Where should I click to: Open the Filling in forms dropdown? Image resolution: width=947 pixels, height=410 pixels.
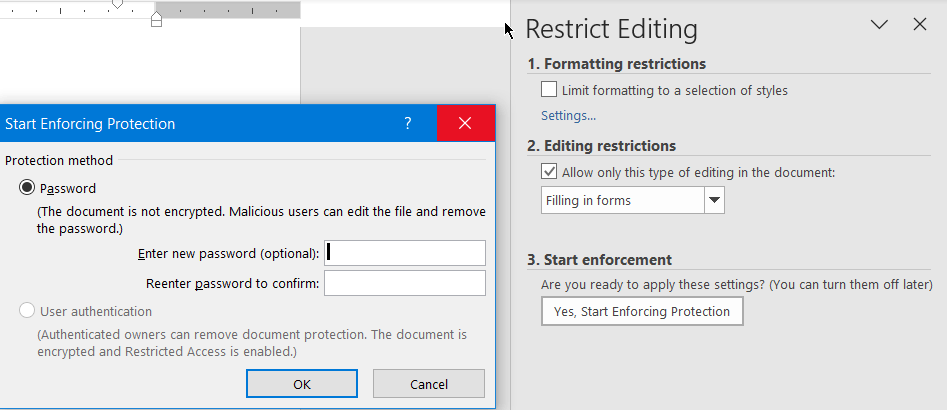point(715,200)
